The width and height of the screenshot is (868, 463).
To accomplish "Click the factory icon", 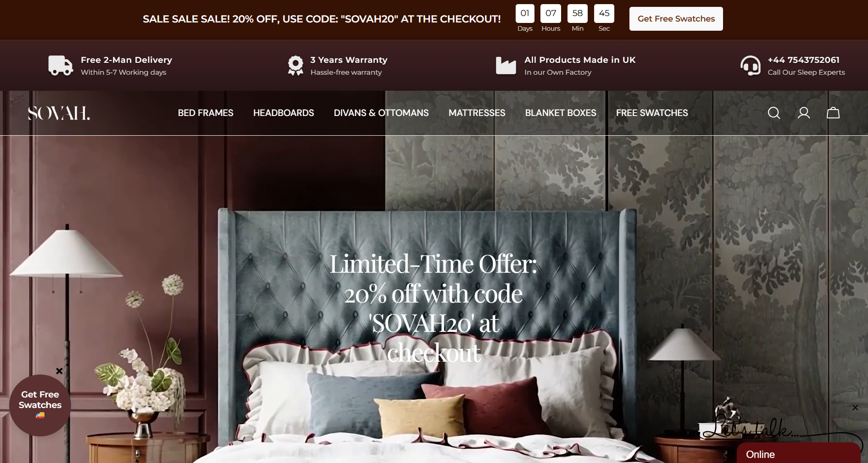I will pos(506,66).
